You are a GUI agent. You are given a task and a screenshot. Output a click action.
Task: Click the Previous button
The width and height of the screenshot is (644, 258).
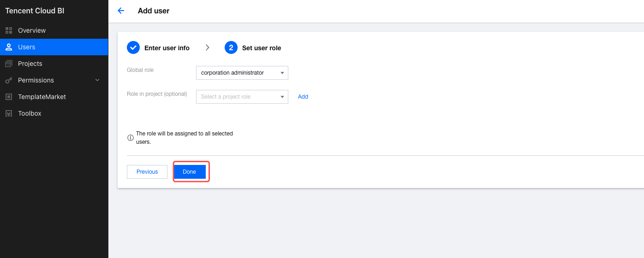click(147, 172)
